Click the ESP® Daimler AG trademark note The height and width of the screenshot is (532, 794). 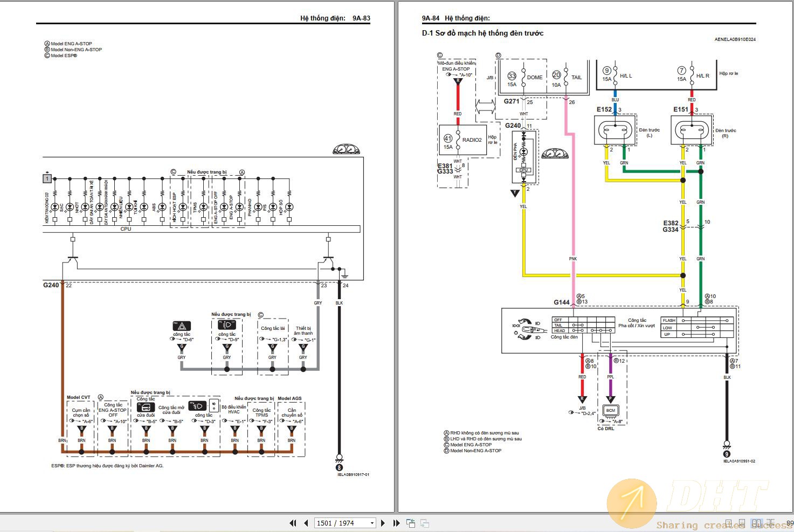click(x=107, y=465)
